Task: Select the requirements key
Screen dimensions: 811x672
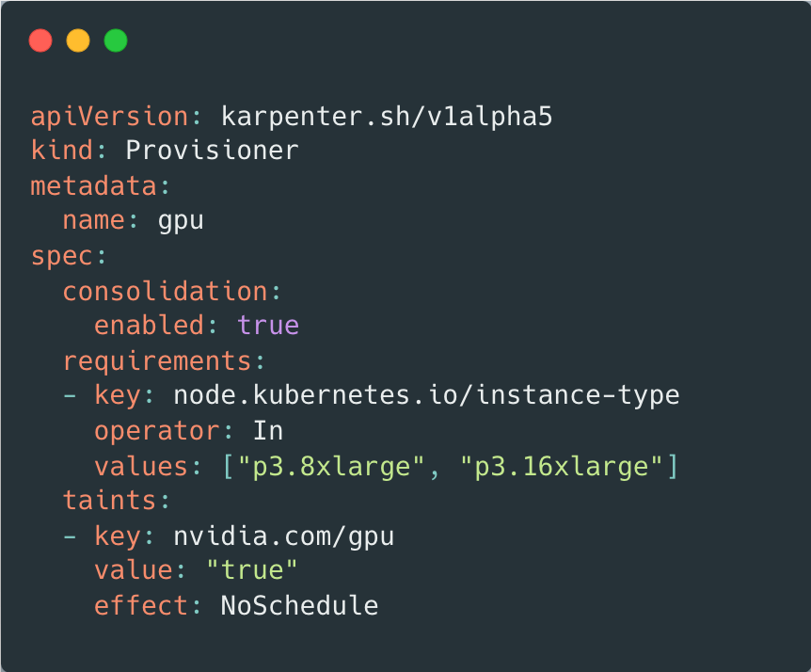Action: click(x=156, y=360)
